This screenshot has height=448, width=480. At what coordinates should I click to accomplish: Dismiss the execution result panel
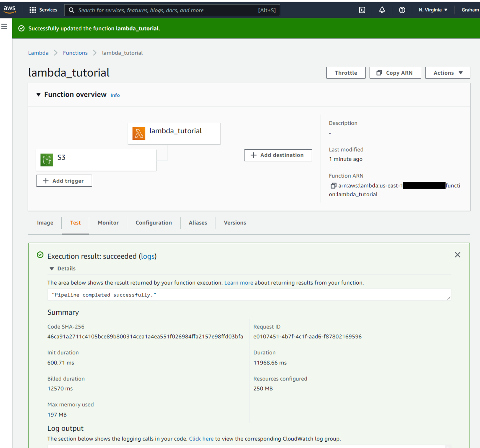pos(457,255)
